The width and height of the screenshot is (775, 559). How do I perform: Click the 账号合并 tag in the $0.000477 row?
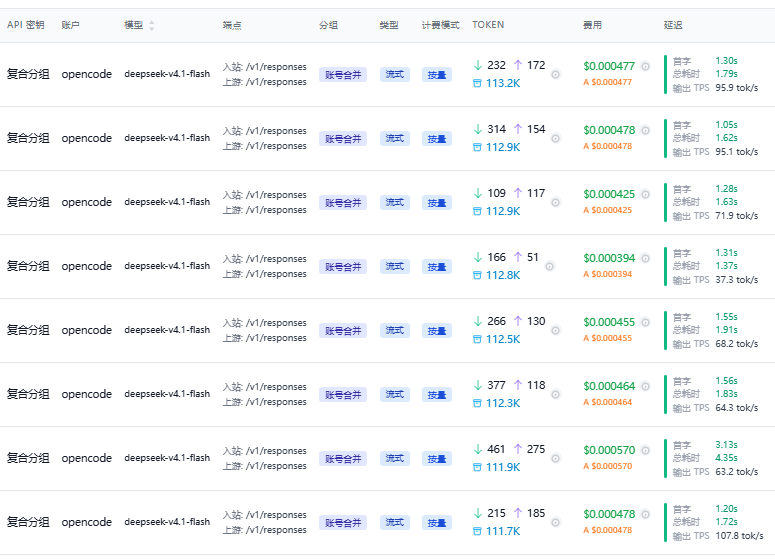coord(343,75)
